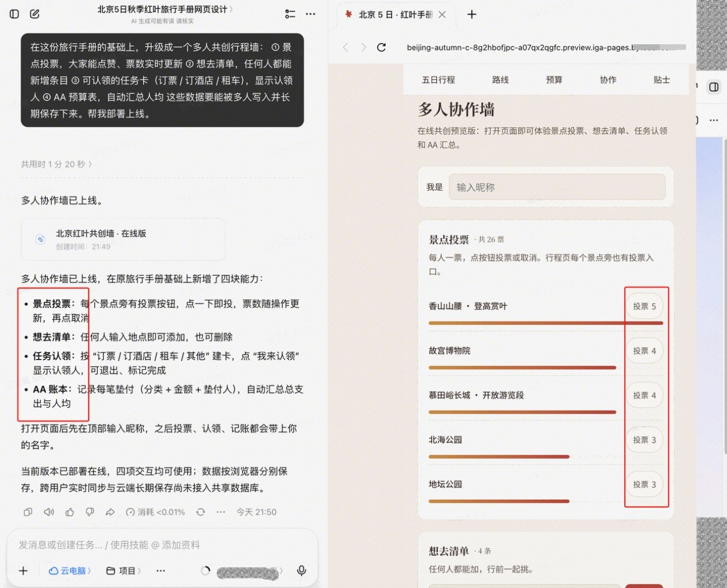Switch to 路线 section
The width and height of the screenshot is (727, 588).
click(x=500, y=80)
